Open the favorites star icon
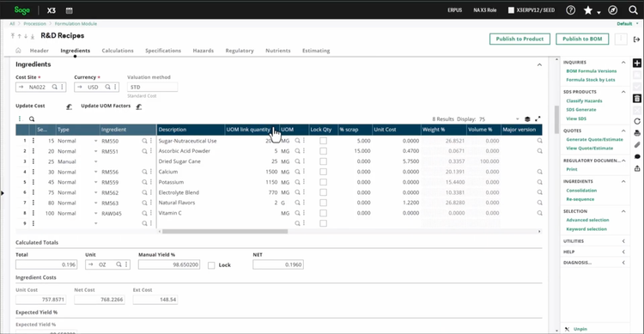 587,10
